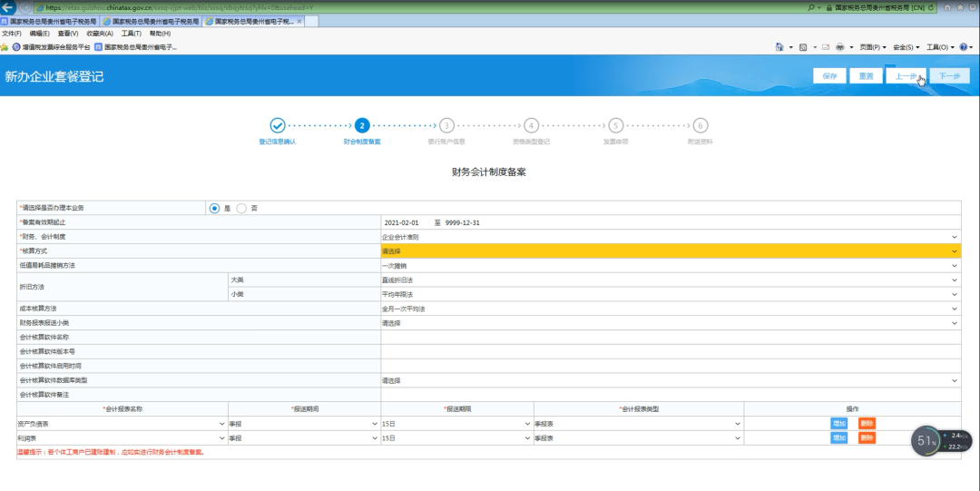Click 增加 in the 资产负债表 row

[x=838, y=424]
